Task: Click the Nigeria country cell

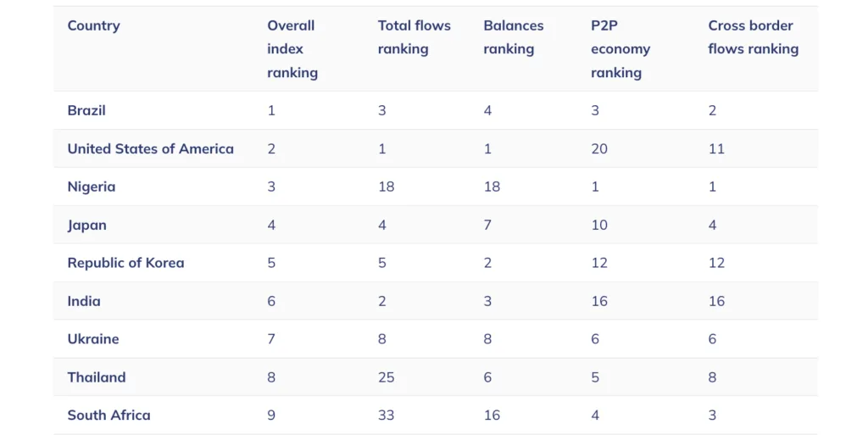Action: (x=92, y=187)
